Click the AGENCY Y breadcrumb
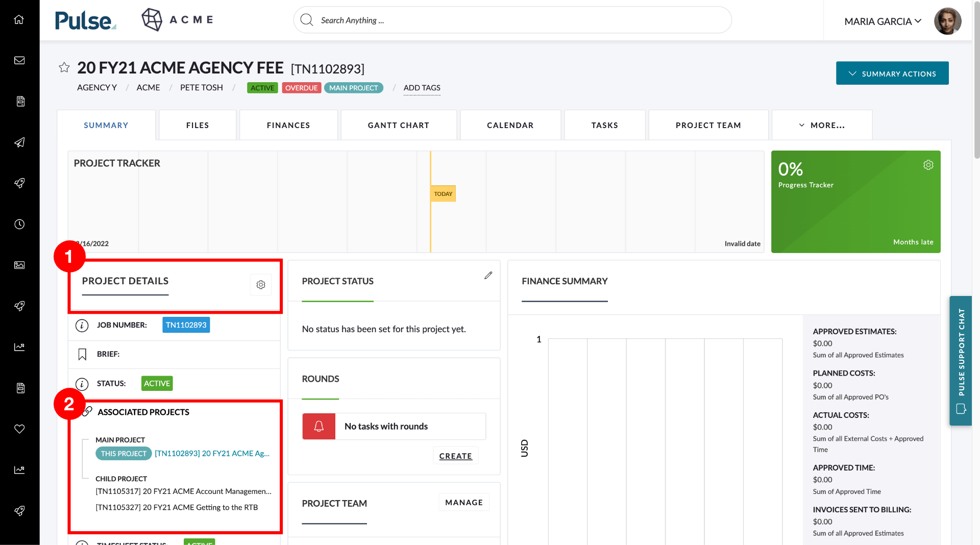Viewport: 980px width, 545px height. 97,88
